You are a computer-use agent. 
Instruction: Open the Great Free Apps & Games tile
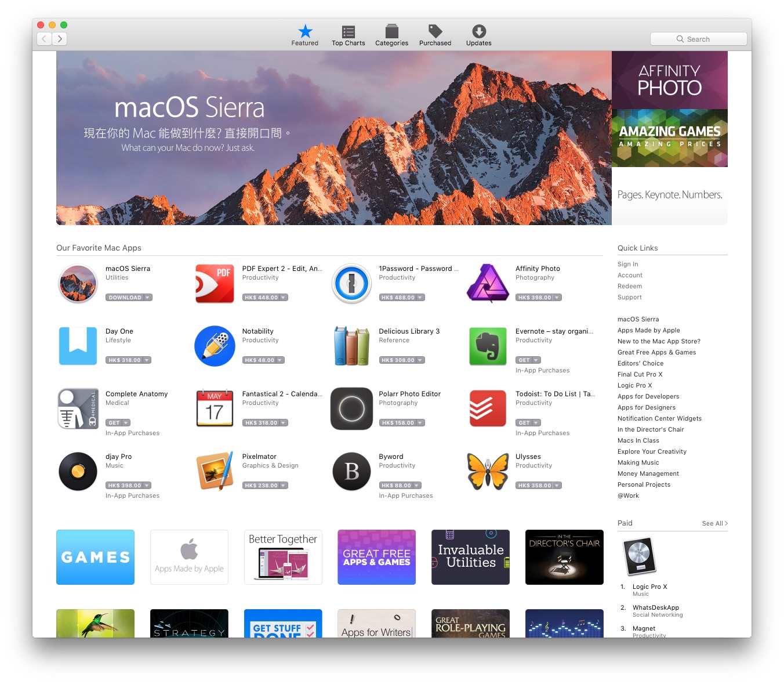point(377,557)
